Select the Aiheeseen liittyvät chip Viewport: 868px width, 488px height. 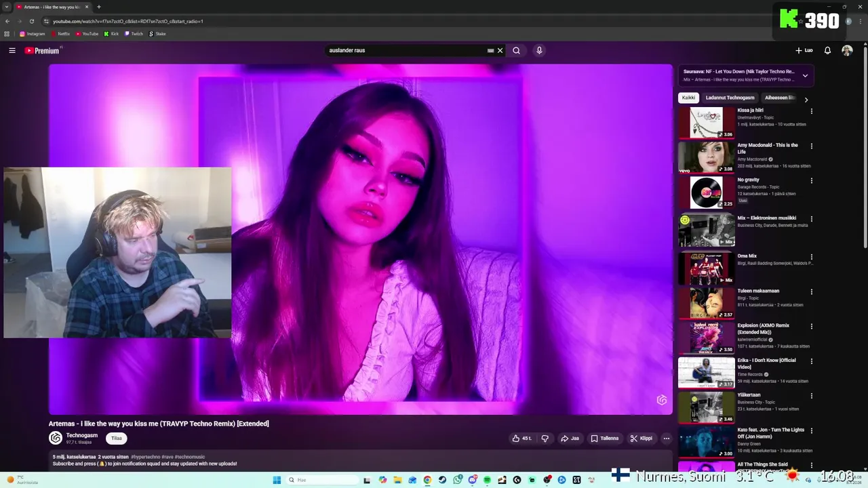780,98
